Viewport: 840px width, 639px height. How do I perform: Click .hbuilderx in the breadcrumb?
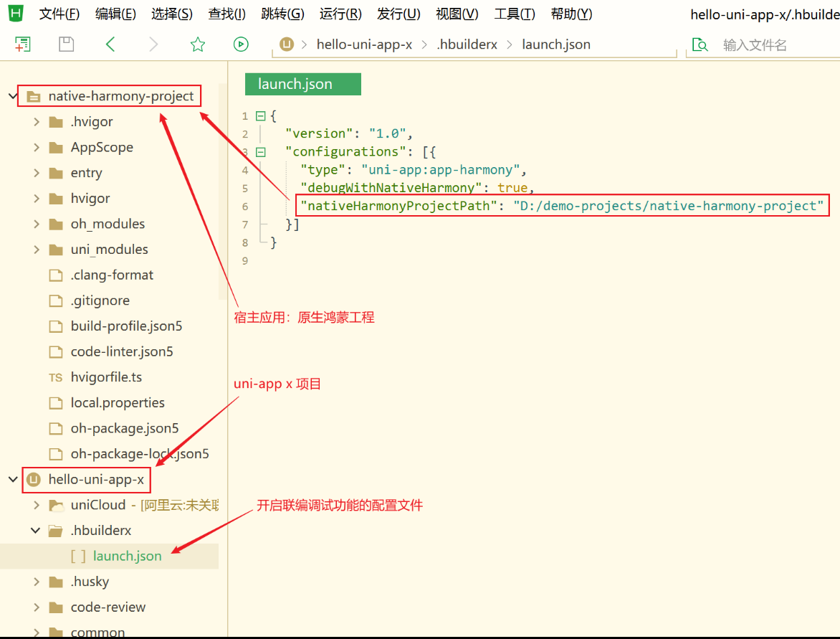point(467,44)
